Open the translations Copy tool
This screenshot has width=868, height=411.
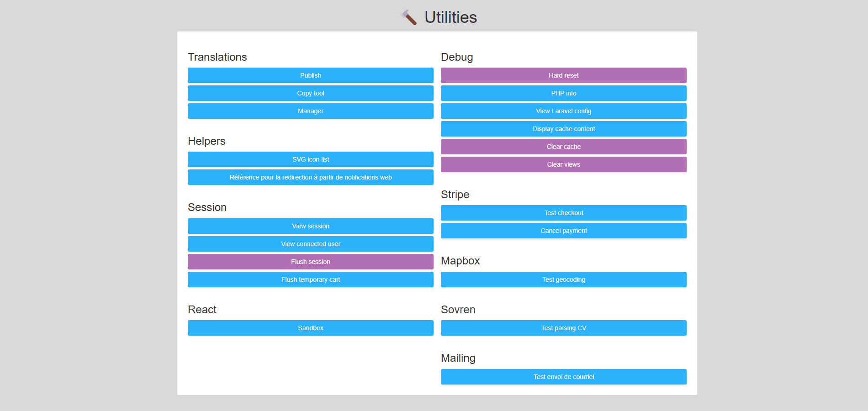310,93
